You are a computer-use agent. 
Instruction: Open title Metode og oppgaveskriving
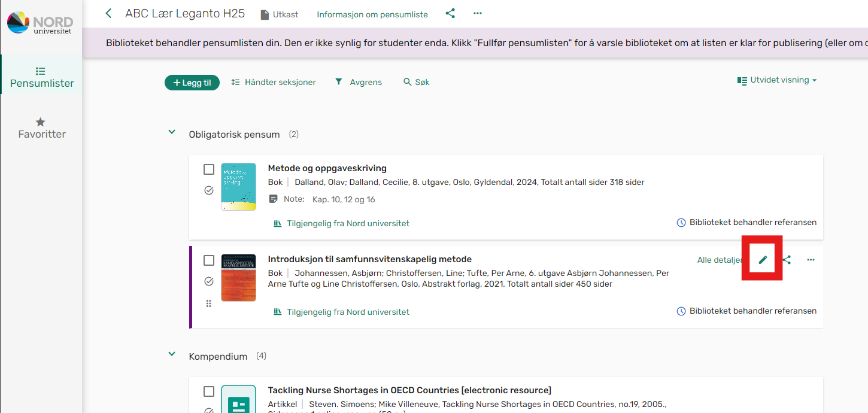(x=327, y=168)
